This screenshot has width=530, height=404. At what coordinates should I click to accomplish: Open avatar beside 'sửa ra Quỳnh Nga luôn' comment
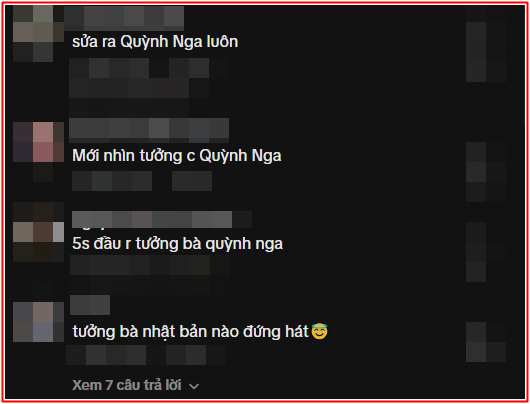click(38, 34)
